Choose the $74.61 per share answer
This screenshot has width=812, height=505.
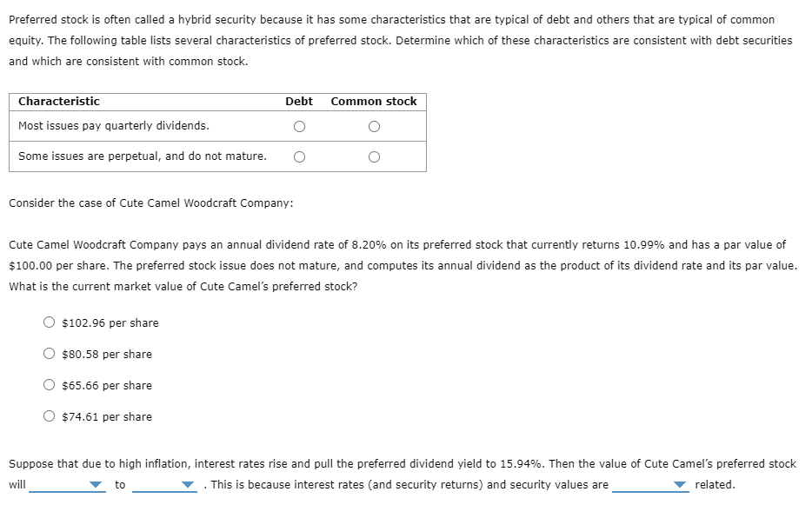pyautogui.click(x=49, y=416)
